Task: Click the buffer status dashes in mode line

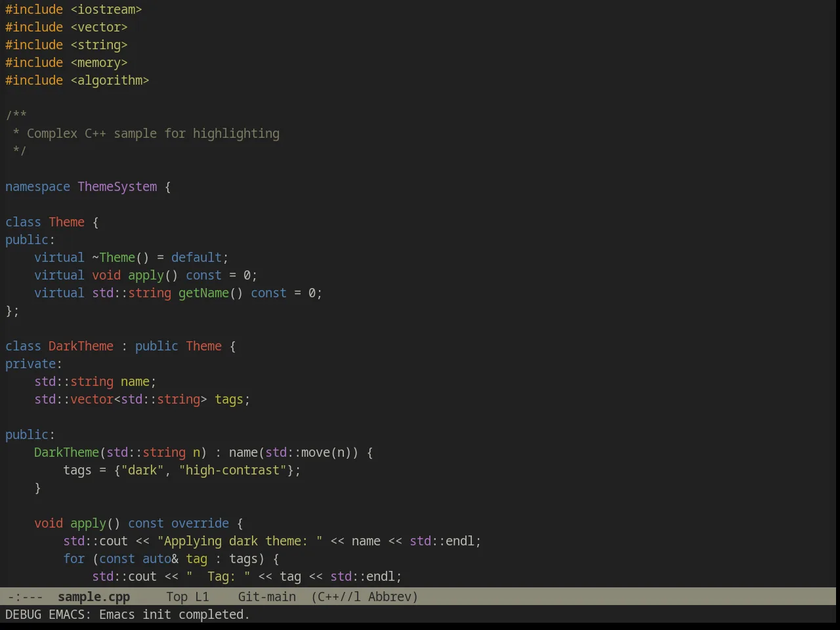Action: [25, 597]
